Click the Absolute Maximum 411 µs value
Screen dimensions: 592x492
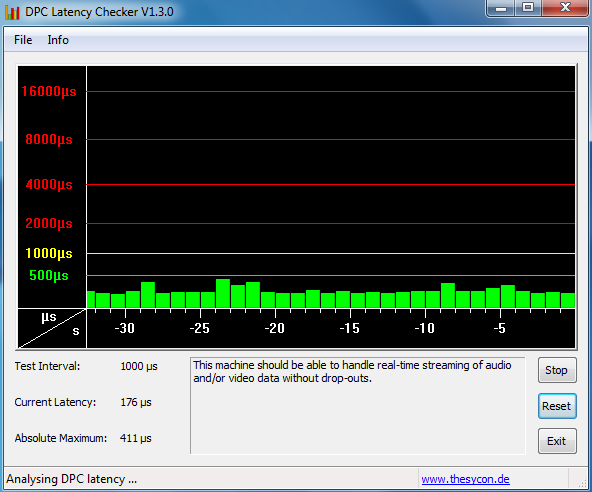[136, 438]
